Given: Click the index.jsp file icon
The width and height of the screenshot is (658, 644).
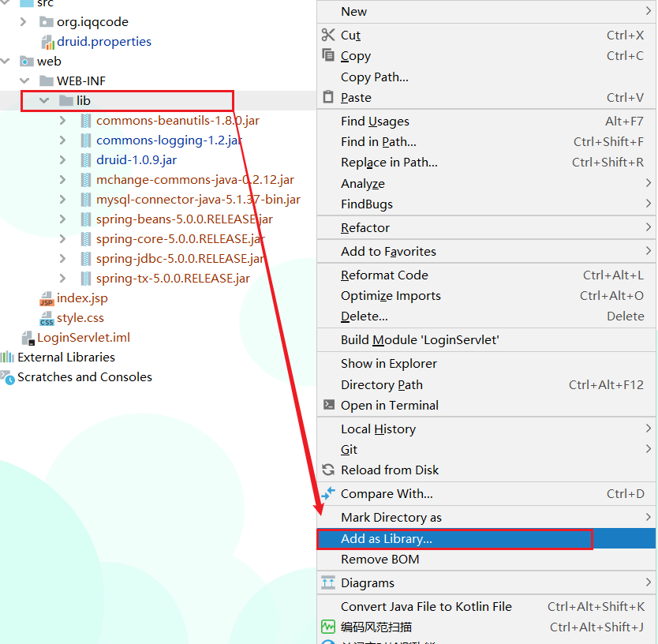Looking at the screenshot, I should point(47,298).
